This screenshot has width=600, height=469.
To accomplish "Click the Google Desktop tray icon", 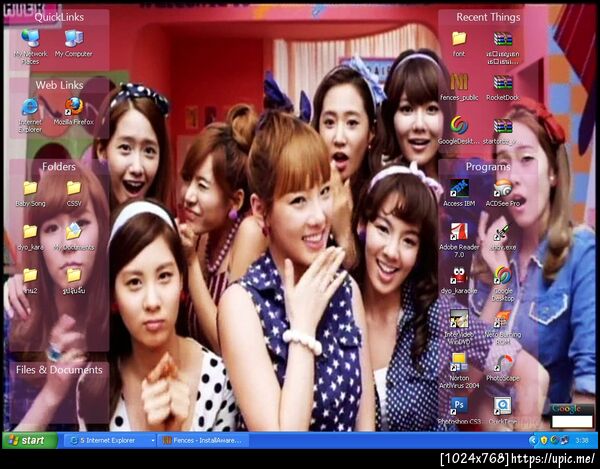I will [x=554, y=441].
